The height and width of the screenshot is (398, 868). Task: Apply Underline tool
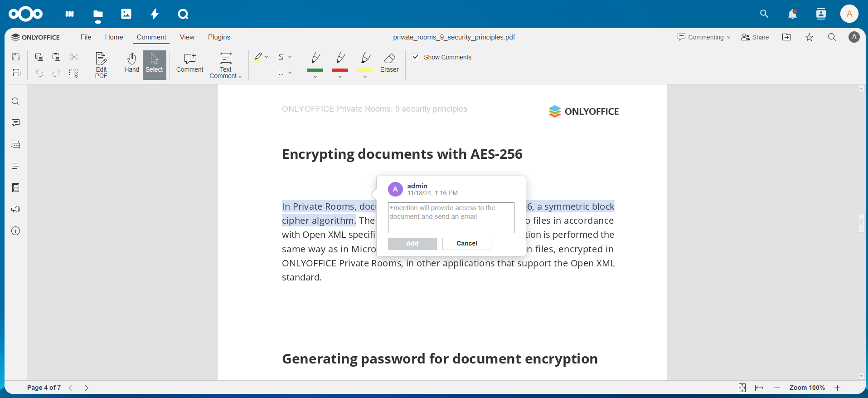281,73
